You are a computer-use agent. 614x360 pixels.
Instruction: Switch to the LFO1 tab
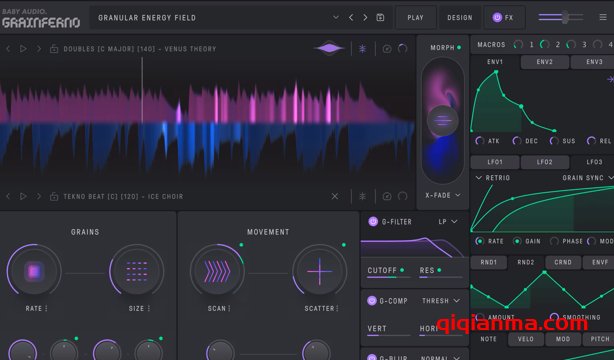pos(495,162)
